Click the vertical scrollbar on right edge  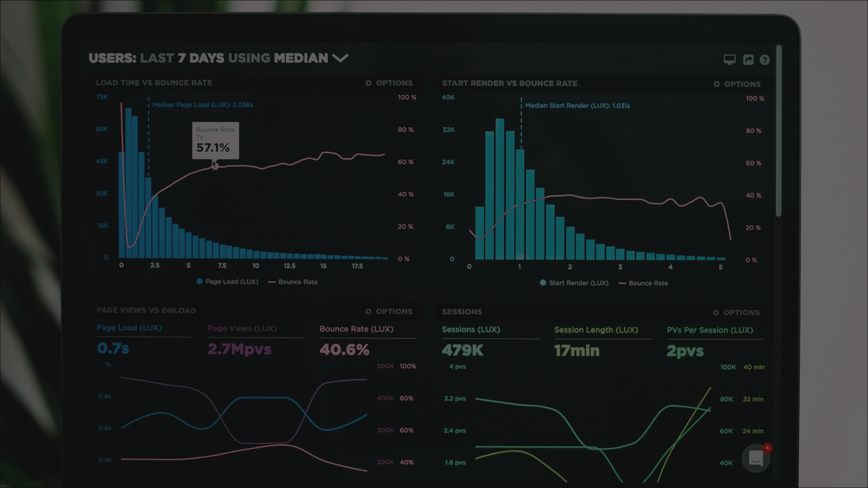pyautogui.click(x=778, y=131)
